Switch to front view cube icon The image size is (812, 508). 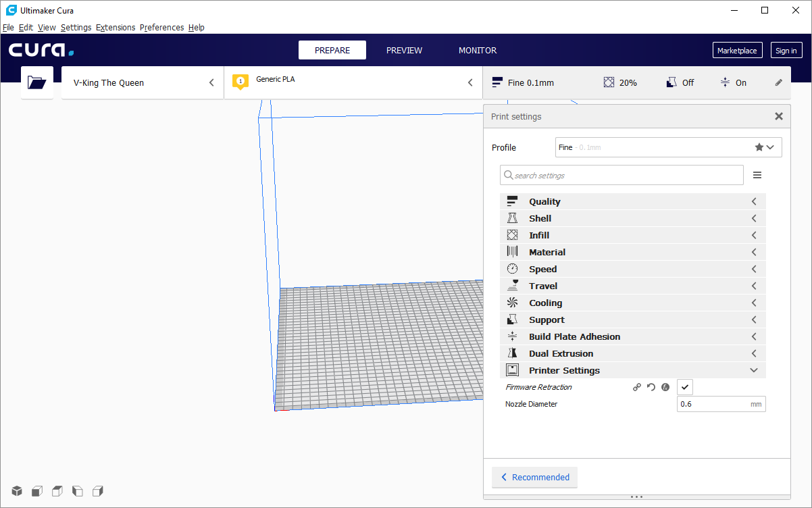(x=37, y=491)
